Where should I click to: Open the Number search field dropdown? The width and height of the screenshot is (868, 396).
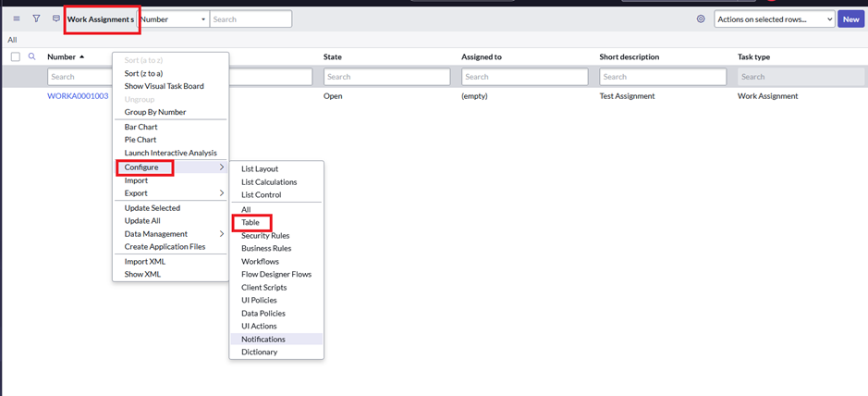point(173,19)
